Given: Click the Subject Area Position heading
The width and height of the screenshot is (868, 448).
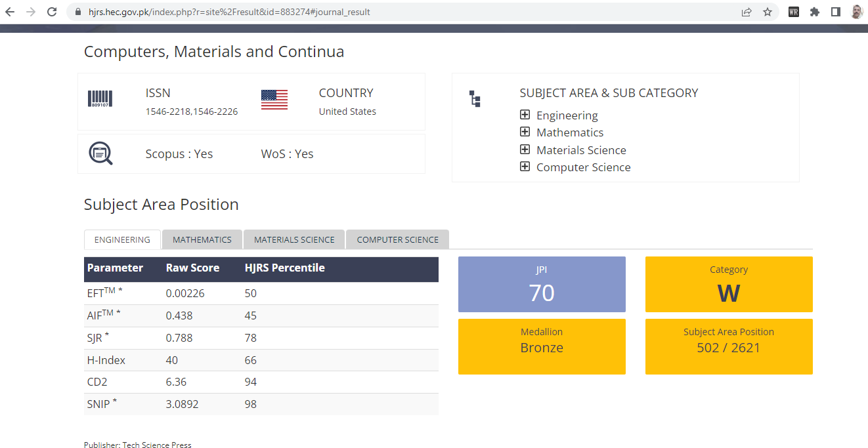Looking at the screenshot, I should click(x=162, y=205).
